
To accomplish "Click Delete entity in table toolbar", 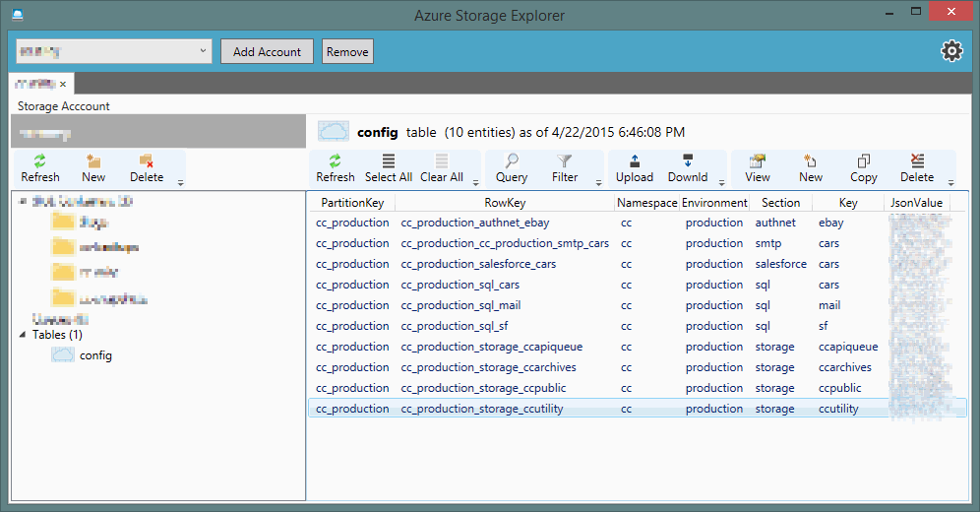I will 917,168.
